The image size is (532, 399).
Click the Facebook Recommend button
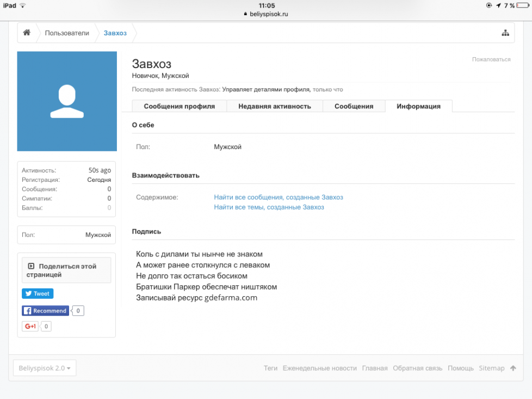pyautogui.click(x=46, y=311)
